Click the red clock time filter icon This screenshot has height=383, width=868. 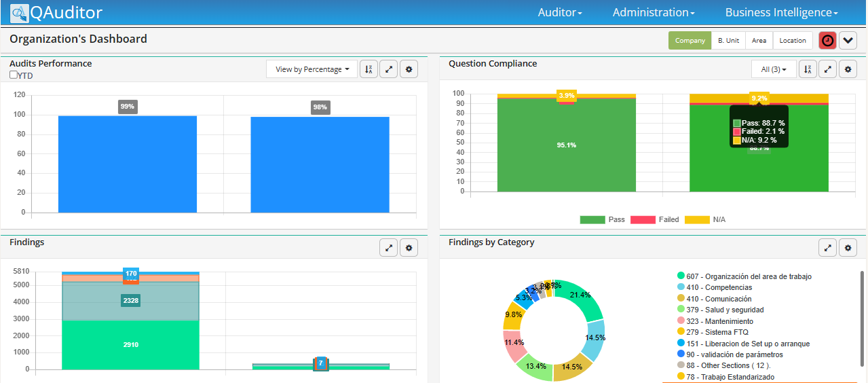click(x=827, y=41)
